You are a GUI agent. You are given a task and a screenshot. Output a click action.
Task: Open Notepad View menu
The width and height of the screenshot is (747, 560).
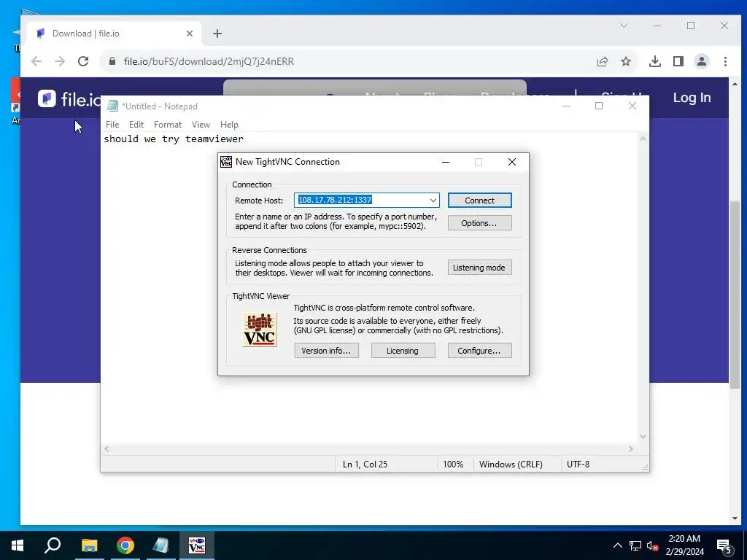[x=201, y=125]
